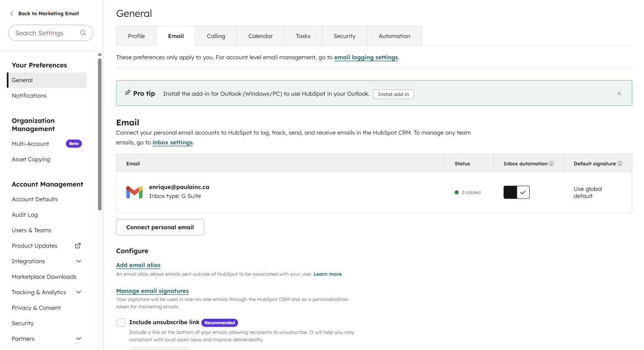Select General in Your Preferences
Image resolution: width=644 pixels, height=350 pixels.
click(x=47, y=80)
